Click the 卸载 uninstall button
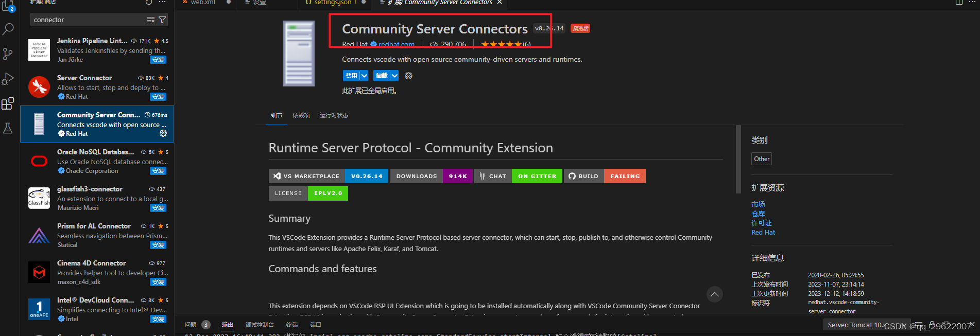 [x=382, y=76]
